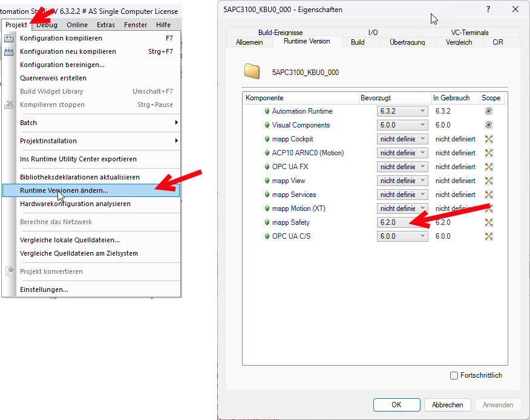Viewport: 530px width, 420px height.
Task: Confirm dialog with OK button
Action: coord(396,405)
